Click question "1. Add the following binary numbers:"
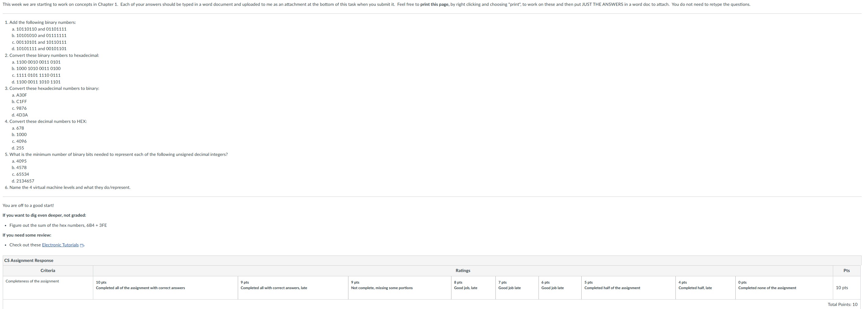Image resolution: width=868 pixels, height=309 pixels. point(40,22)
